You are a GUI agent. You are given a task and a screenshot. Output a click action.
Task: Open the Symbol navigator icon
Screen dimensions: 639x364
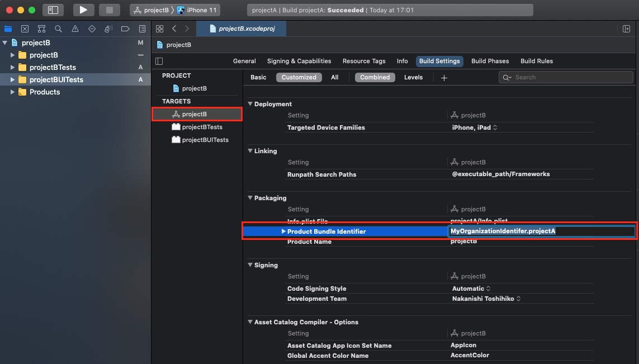pyautogui.click(x=41, y=29)
